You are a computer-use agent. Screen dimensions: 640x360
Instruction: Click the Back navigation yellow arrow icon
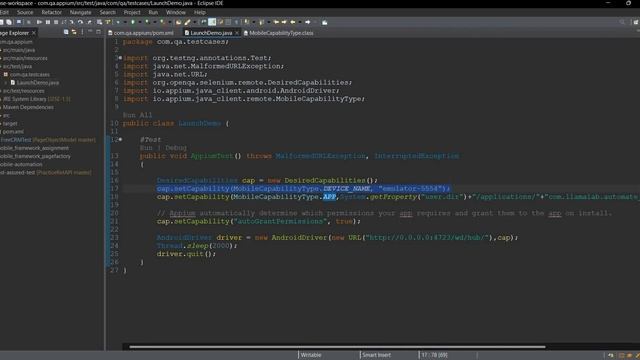(293, 22)
